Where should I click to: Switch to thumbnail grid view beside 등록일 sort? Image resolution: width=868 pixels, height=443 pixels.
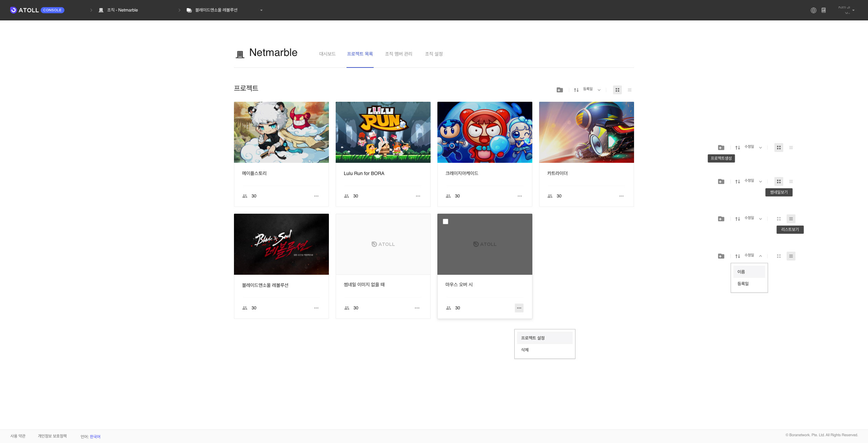(x=617, y=90)
